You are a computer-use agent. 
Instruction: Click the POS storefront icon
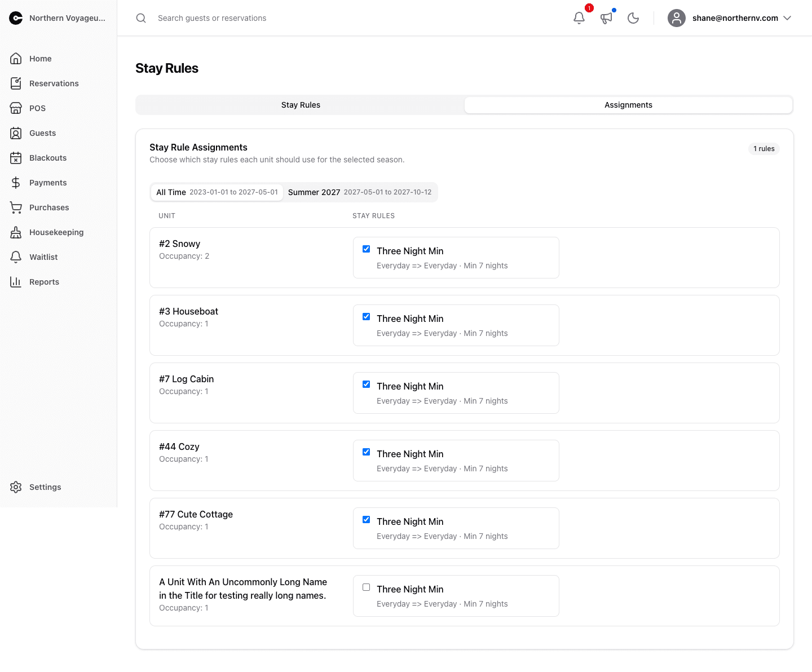click(16, 108)
